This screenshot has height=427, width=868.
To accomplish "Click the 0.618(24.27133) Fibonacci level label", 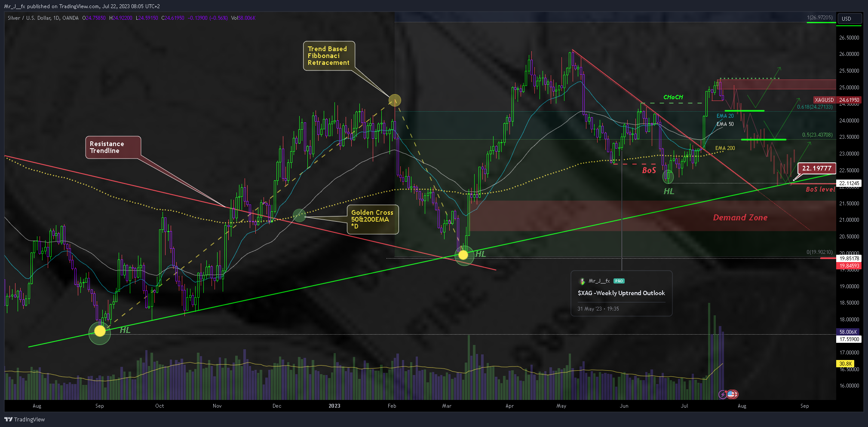I will click(815, 107).
